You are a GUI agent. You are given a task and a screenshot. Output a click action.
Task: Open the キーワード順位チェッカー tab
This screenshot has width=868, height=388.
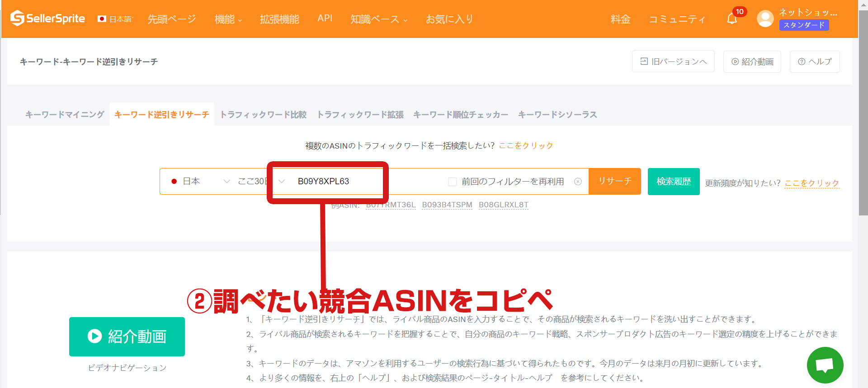coord(461,115)
